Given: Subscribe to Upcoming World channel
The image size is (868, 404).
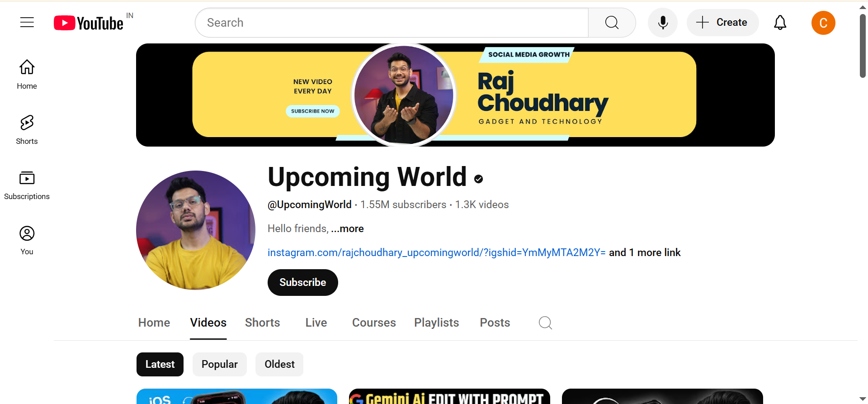Looking at the screenshot, I should pos(303,282).
